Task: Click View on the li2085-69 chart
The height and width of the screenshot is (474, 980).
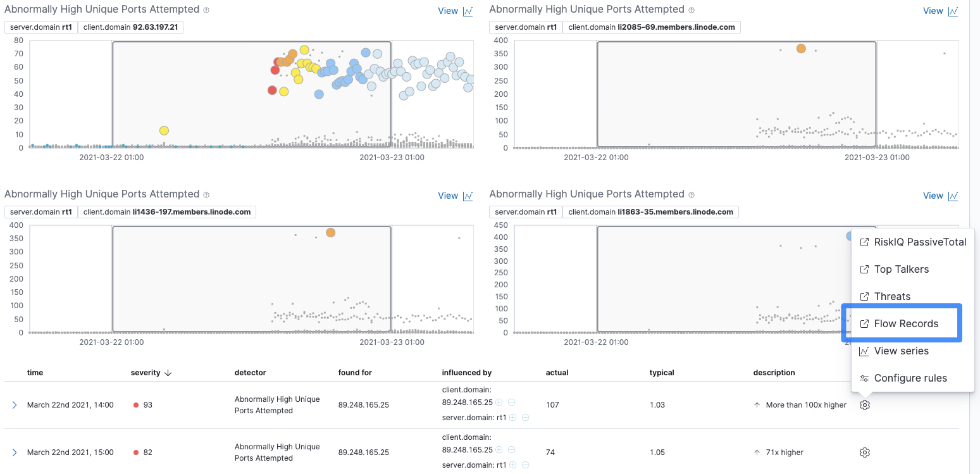Action: 933,11
